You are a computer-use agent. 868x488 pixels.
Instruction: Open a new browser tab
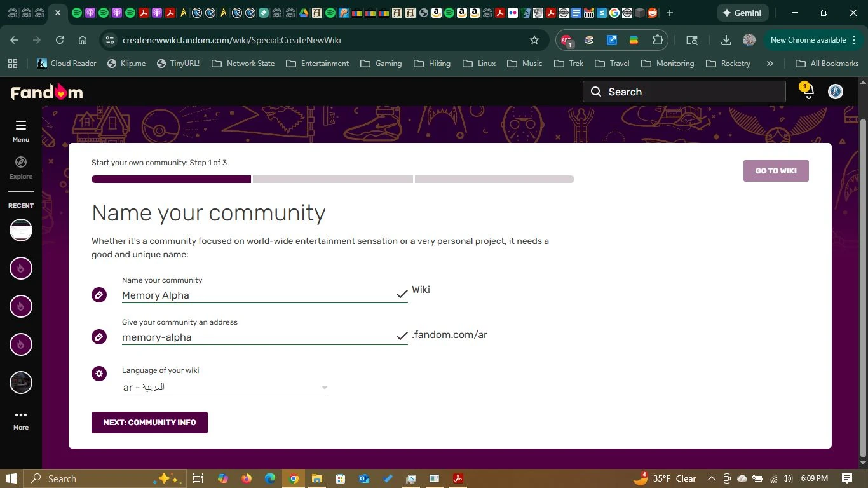(x=669, y=13)
